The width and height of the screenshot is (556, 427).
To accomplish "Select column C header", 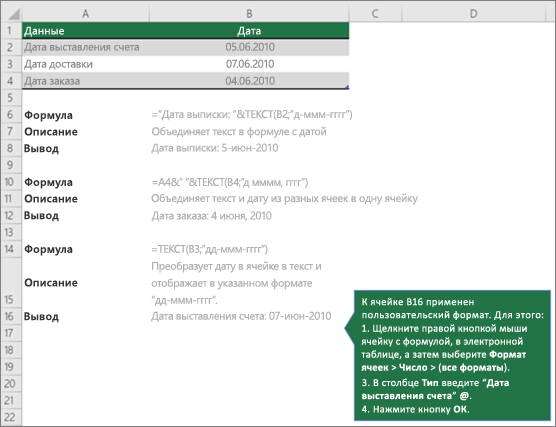I will pyautogui.click(x=375, y=13).
